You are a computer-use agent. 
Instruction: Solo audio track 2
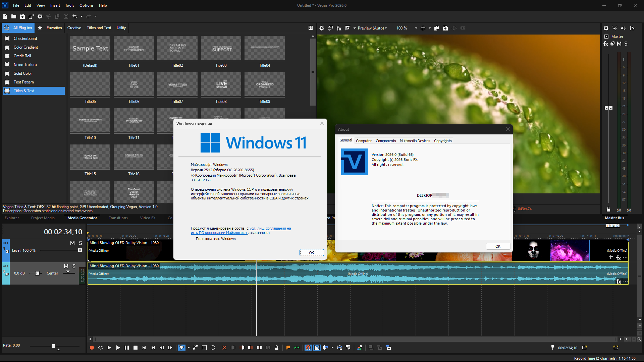[74, 266]
